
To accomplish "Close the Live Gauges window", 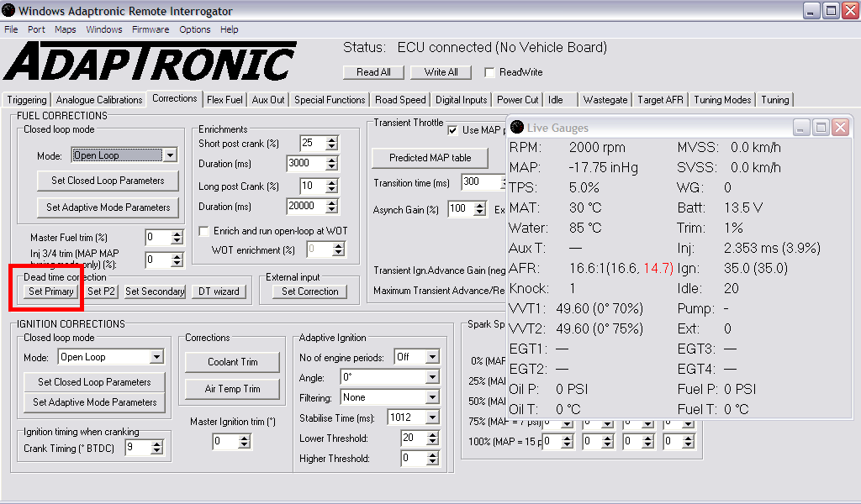I will [x=840, y=128].
